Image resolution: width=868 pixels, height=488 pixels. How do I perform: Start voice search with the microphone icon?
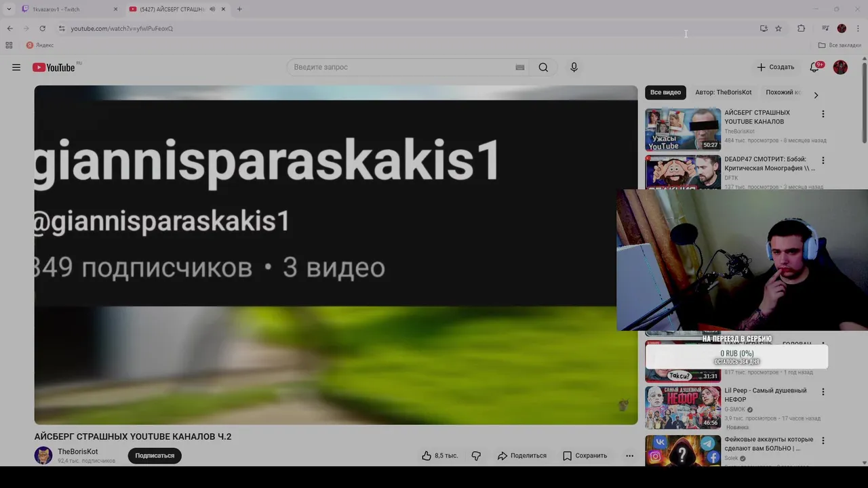coord(574,67)
